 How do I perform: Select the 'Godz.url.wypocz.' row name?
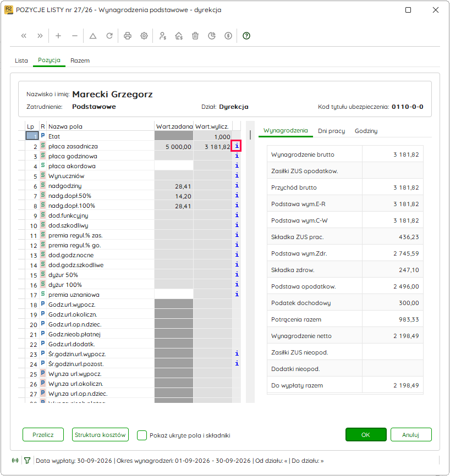[72, 305]
